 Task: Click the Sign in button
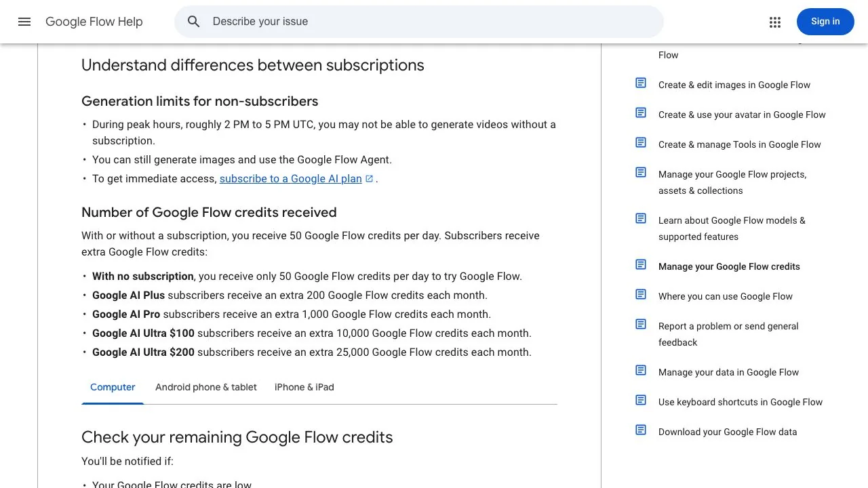click(825, 22)
